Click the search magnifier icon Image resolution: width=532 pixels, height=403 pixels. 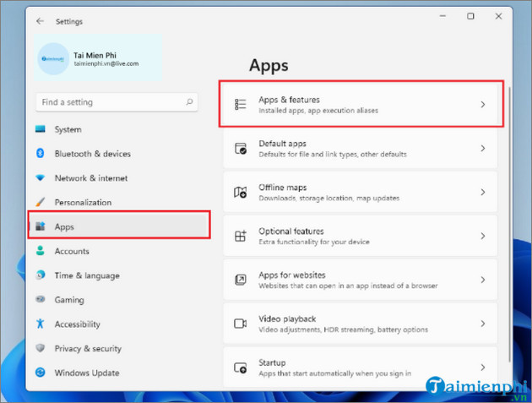tap(189, 102)
